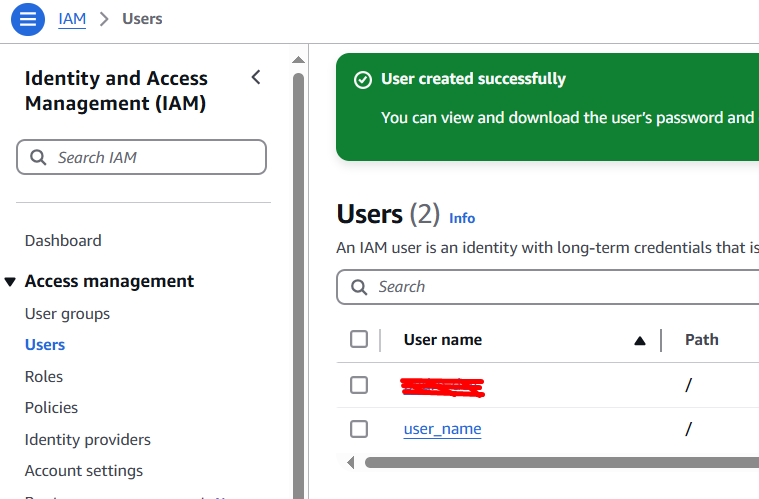Click horizontal scrollbar left arrow

[x=350, y=462]
